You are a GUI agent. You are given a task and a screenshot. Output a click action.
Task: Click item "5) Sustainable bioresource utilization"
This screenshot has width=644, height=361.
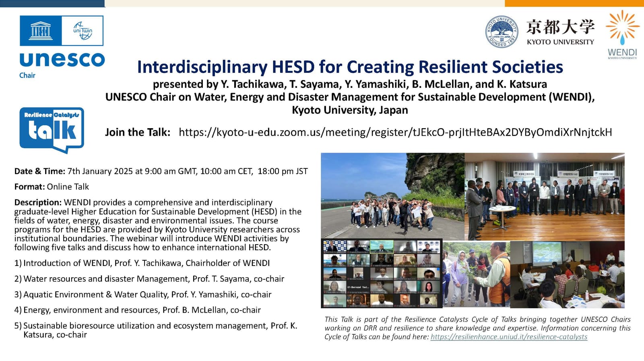pyautogui.click(x=156, y=330)
